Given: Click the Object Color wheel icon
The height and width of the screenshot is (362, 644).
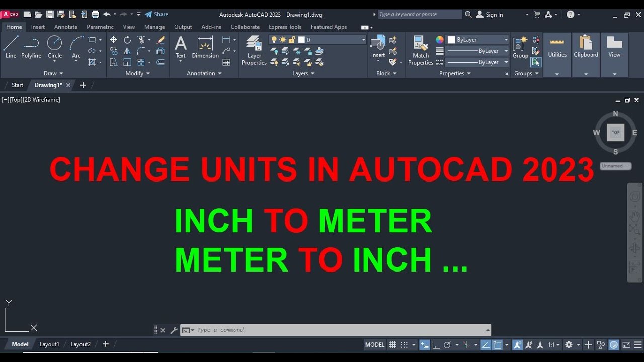Looking at the screenshot, I should click(x=440, y=40).
